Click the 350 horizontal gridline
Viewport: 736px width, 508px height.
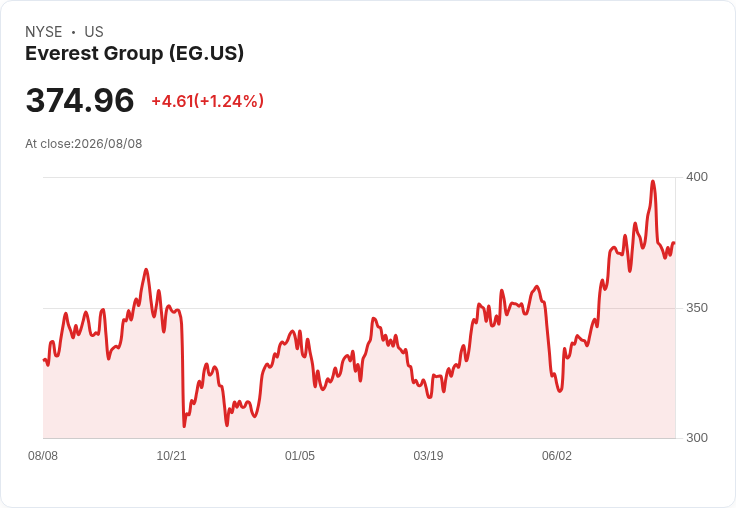(x=359, y=308)
